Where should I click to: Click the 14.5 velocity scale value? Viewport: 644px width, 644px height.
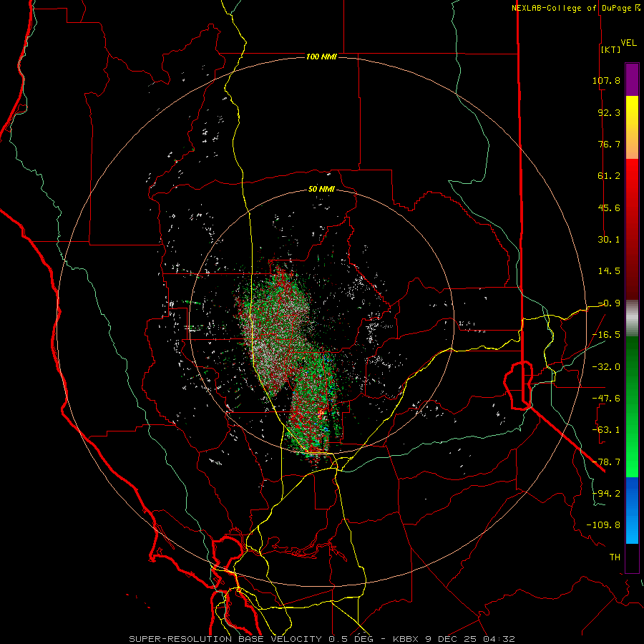(x=609, y=271)
